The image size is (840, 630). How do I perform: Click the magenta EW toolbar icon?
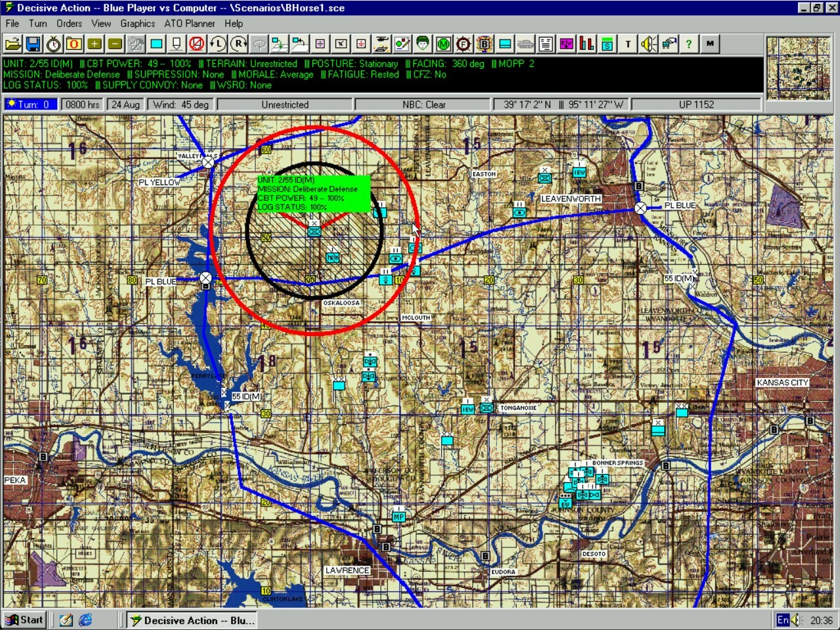pyautogui.click(x=566, y=44)
